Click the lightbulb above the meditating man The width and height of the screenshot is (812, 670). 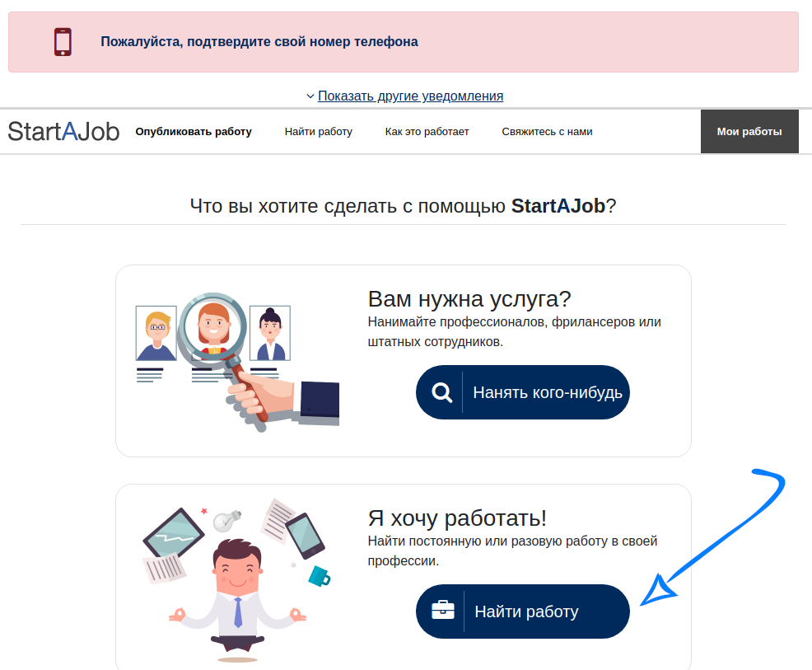tap(226, 520)
